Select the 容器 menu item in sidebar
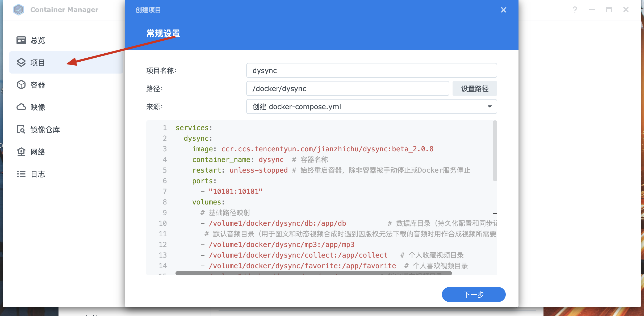 coord(38,85)
